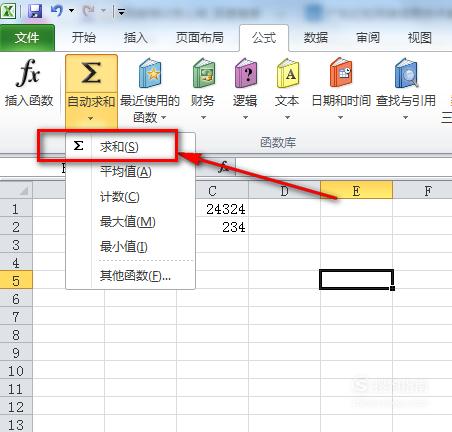
Task: Expand the 财务 dropdown arrow
Action: point(203,117)
